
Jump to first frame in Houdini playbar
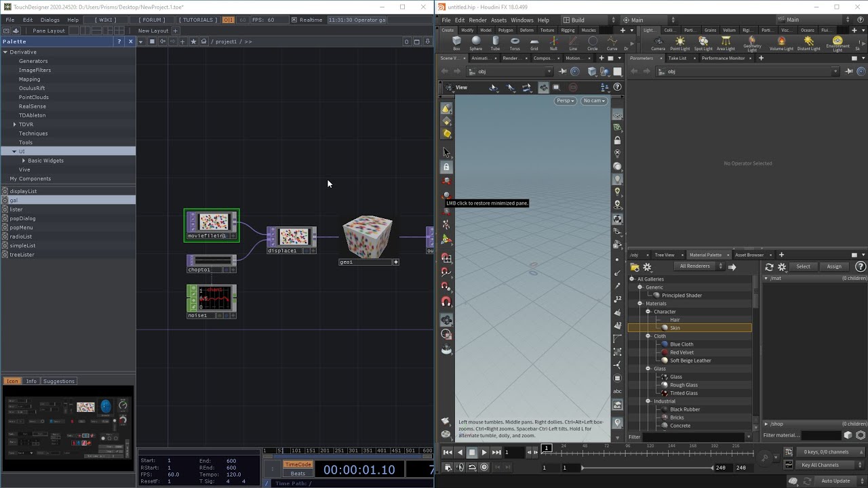[x=448, y=452]
